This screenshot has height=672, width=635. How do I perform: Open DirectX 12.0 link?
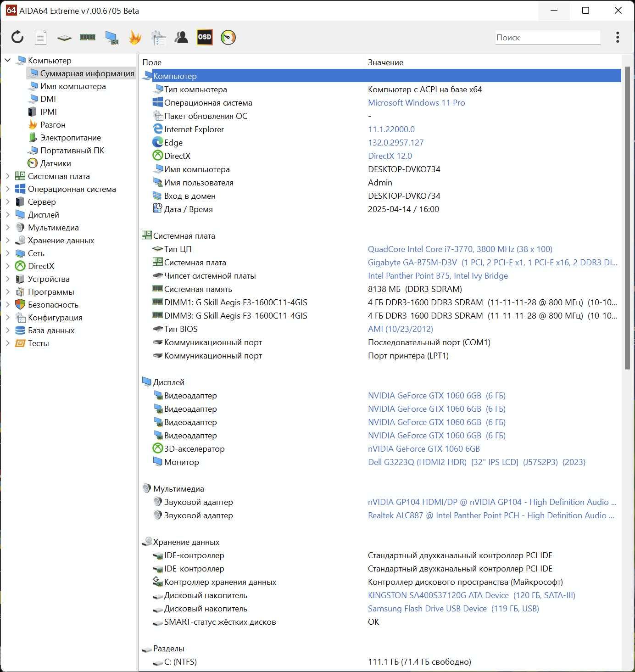390,156
